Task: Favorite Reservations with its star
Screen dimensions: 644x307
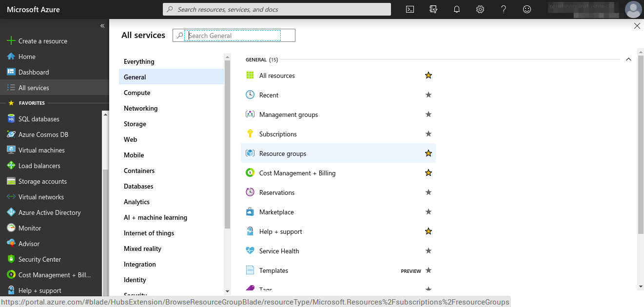Action: coord(429,192)
